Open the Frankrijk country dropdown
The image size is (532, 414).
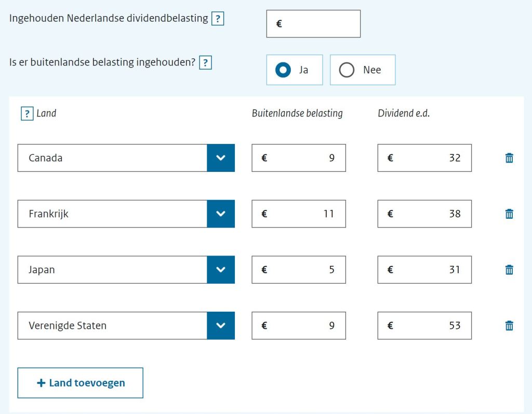[220, 213]
